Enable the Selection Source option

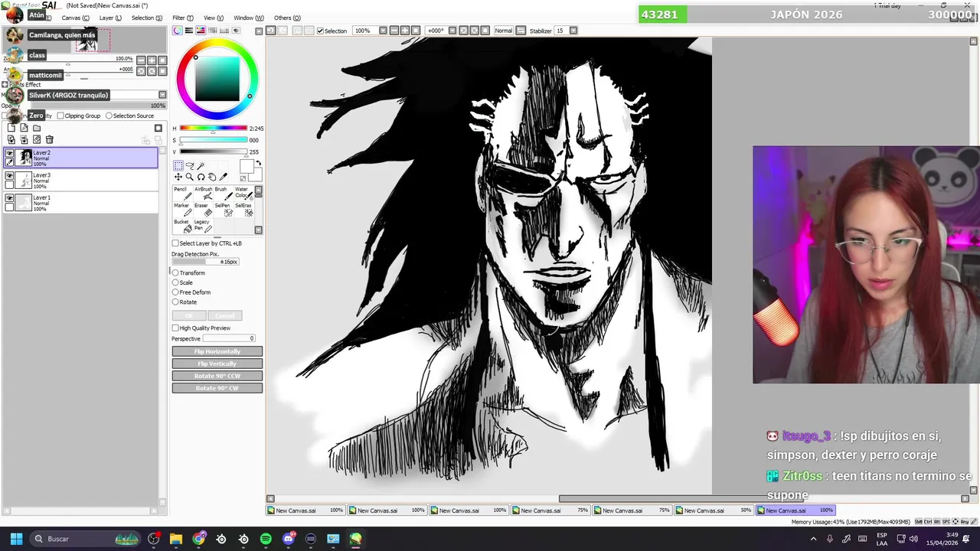point(109,116)
